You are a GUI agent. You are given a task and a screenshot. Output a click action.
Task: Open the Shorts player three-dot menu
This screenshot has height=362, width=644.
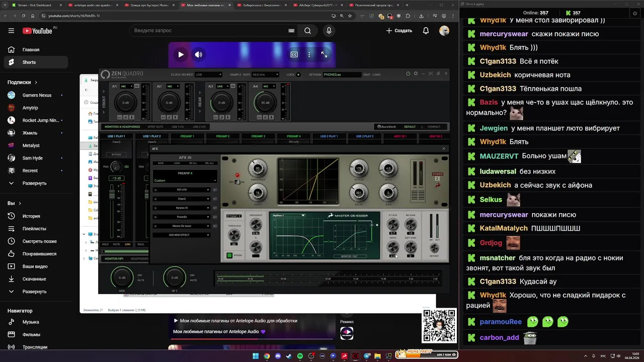309,54
